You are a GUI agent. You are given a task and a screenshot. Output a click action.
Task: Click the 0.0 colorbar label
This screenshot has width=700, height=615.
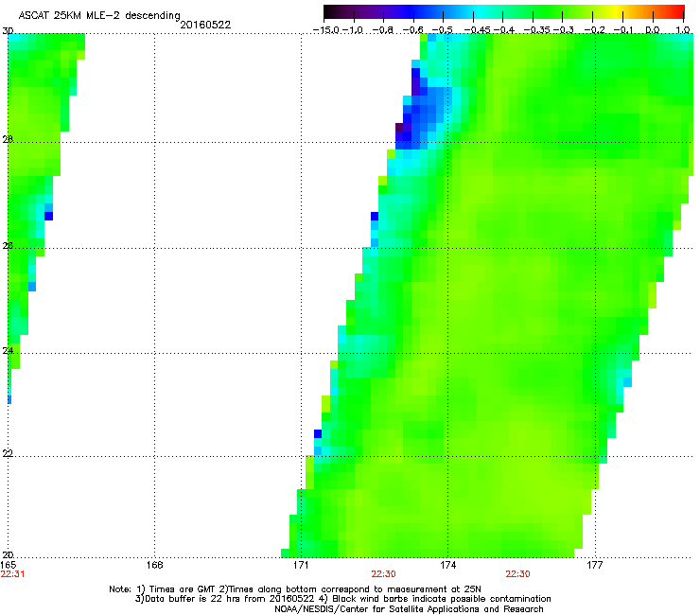(653, 30)
